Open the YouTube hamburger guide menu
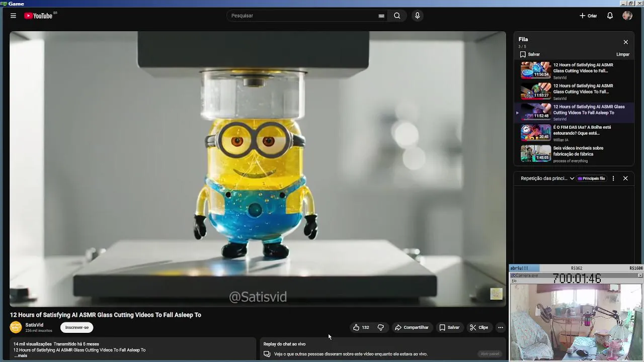The width and height of the screenshot is (644, 362). click(x=13, y=16)
